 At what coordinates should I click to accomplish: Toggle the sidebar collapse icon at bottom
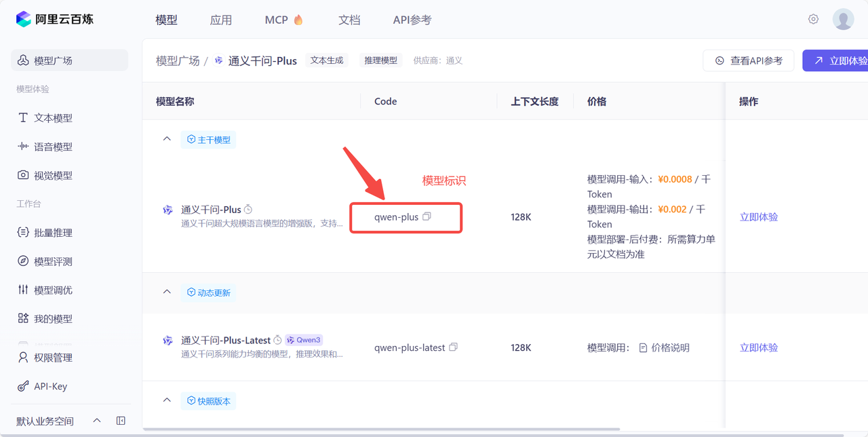121,421
